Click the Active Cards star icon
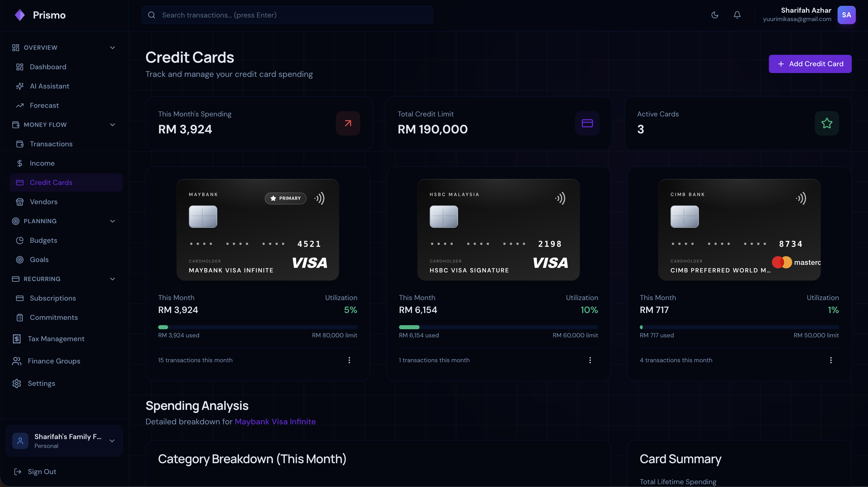The height and width of the screenshot is (487, 868). pos(827,123)
